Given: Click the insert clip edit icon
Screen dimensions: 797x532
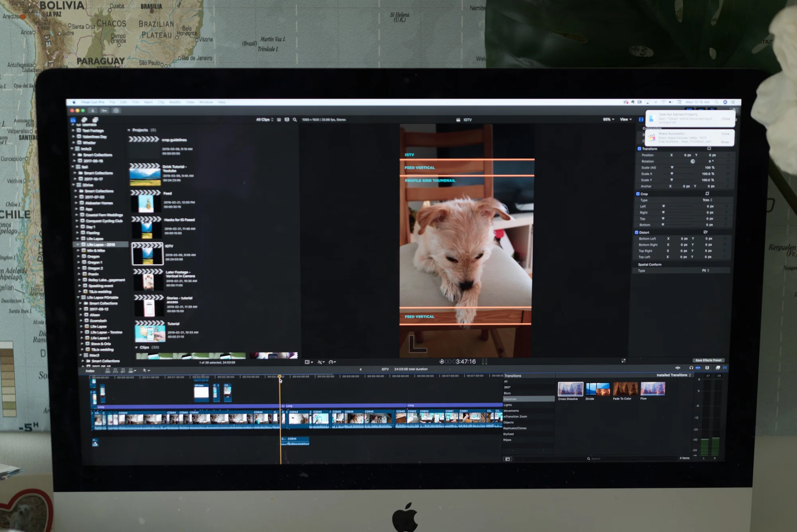Looking at the screenshot, I should click(116, 370).
